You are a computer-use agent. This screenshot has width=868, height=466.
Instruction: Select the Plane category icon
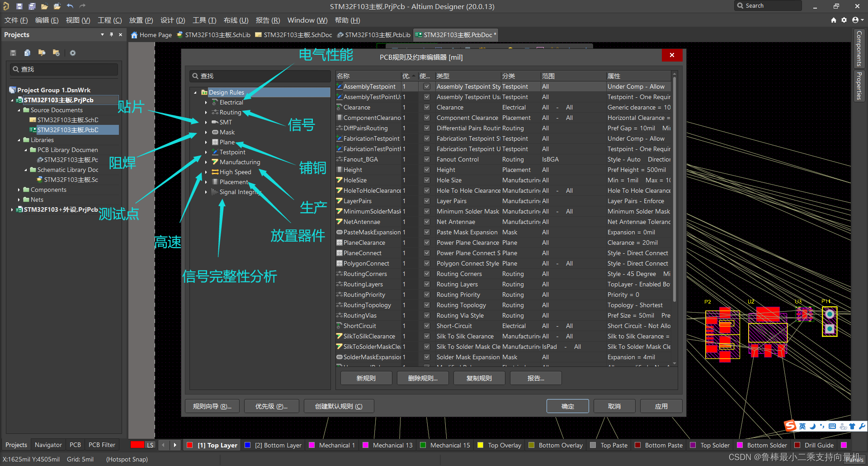[215, 142]
